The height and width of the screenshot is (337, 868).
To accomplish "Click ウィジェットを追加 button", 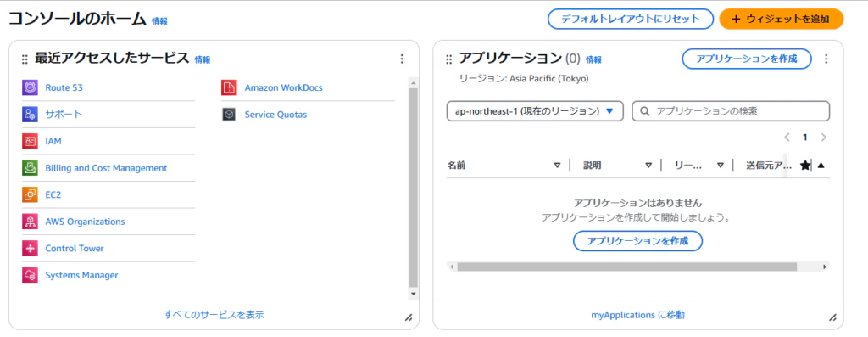I will click(x=781, y=19).
